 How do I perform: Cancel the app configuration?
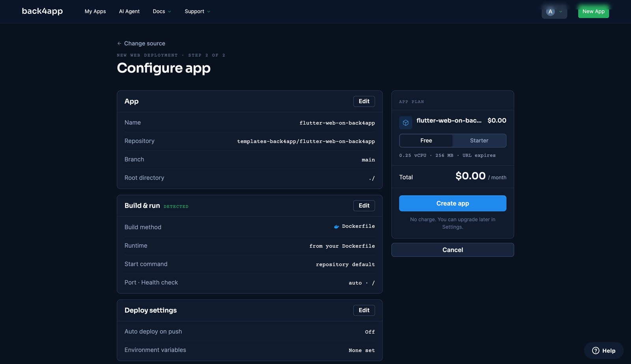453,250
